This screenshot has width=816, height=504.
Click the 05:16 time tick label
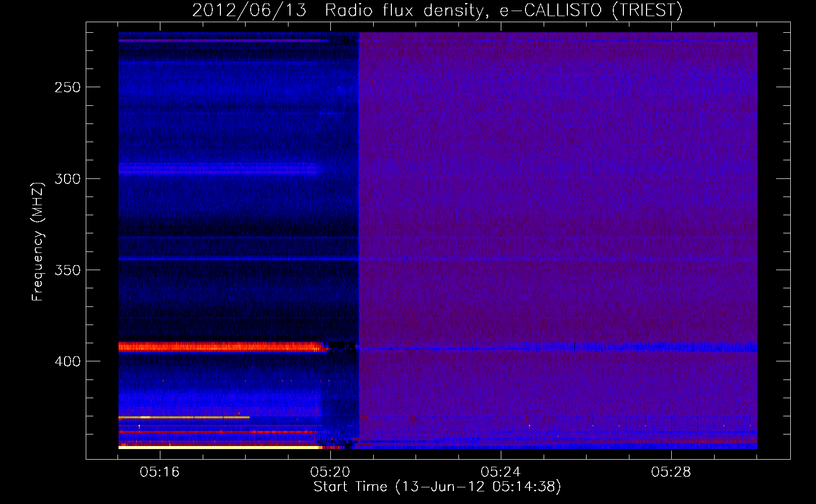pos(160,472)
